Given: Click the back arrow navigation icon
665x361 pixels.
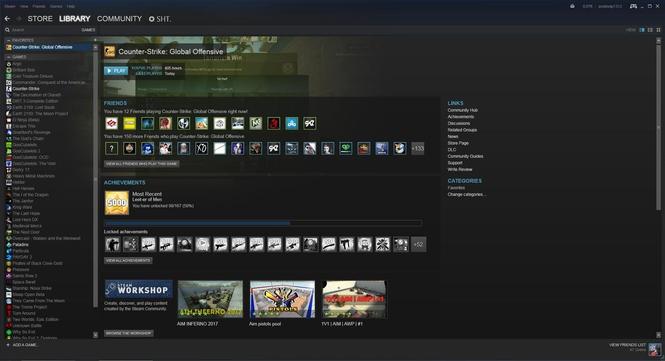Looking at the screenshot, I should tap(7, 19).
